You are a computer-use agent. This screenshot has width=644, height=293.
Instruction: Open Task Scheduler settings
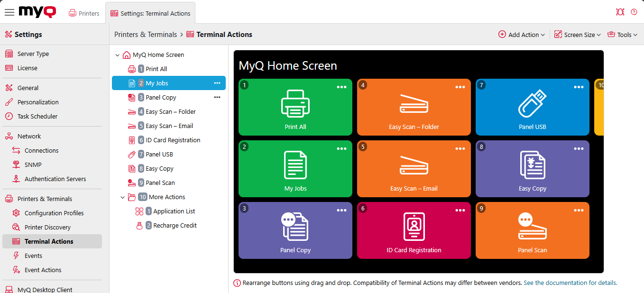coord(37,116)
